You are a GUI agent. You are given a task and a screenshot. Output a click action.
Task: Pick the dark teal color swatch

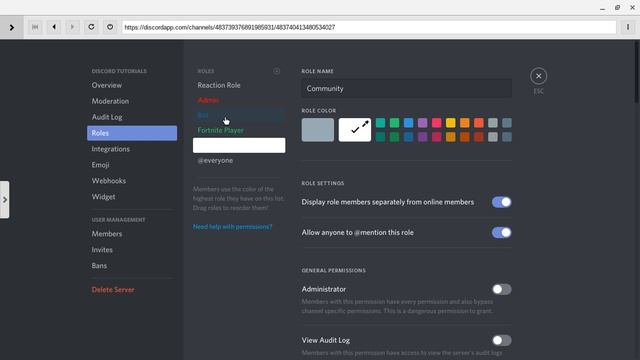pyautogui.click(x=380, y=137)
